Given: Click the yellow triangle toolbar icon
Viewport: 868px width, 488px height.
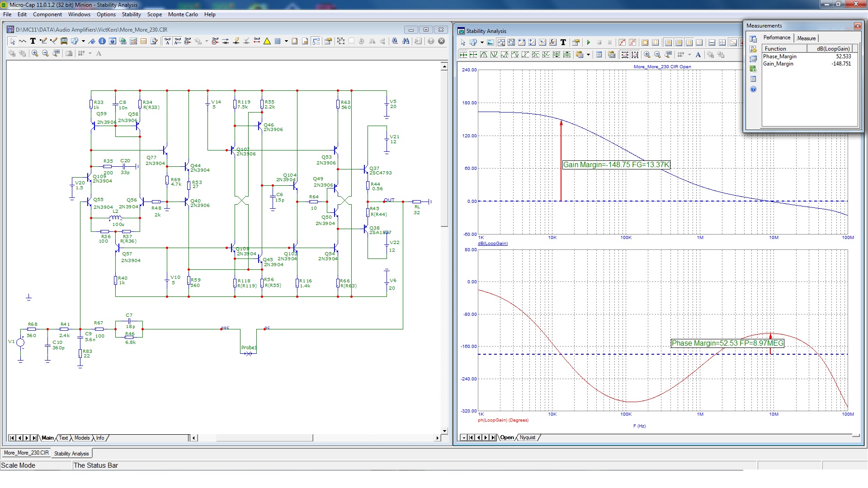Looking at the screenshot, I should (x=267, y=41).
